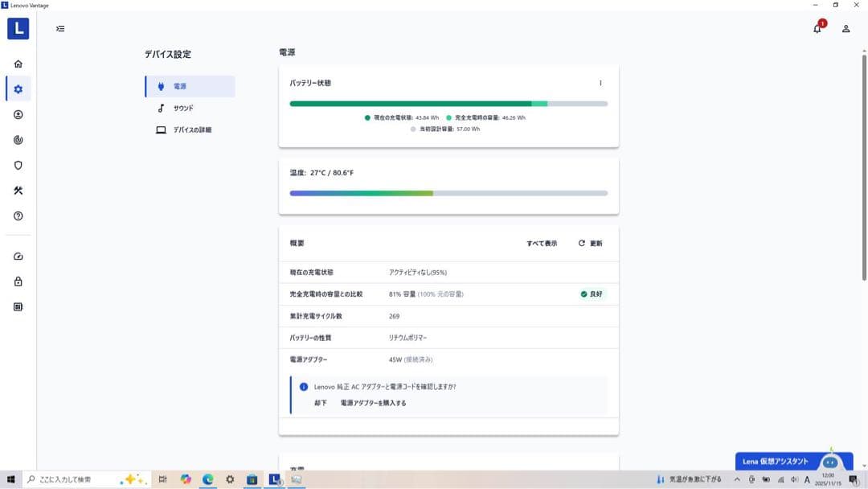868x489 pixels.
Task: Select the サウンド settings tab
Action: point(182,108)
